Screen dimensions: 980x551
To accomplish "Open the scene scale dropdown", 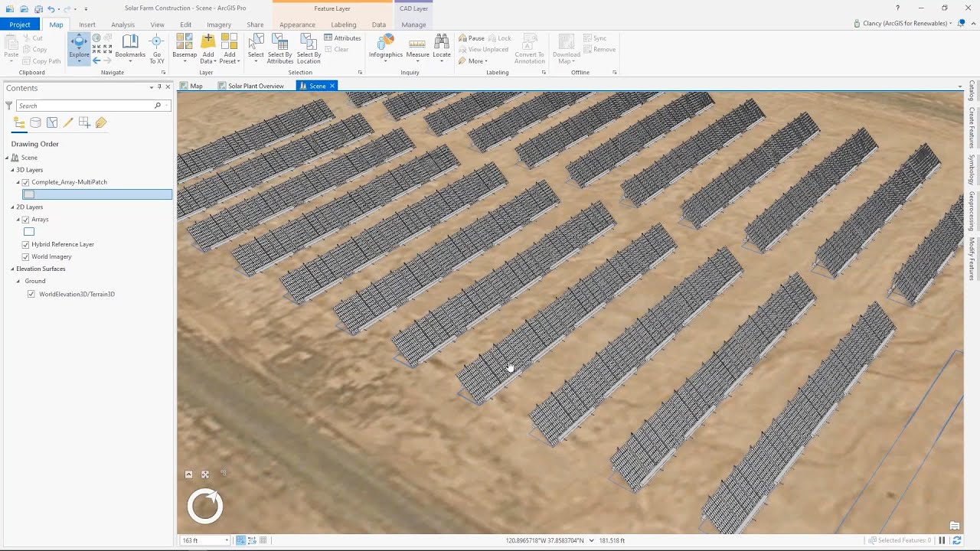I will 227,540.
